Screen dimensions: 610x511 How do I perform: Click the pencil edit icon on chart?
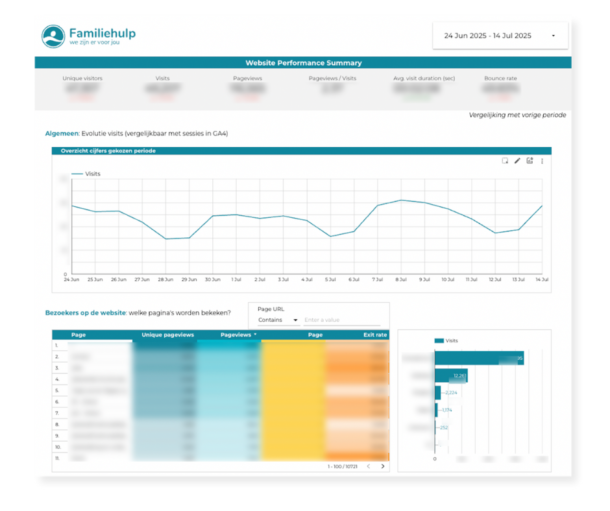click(517, 160)
